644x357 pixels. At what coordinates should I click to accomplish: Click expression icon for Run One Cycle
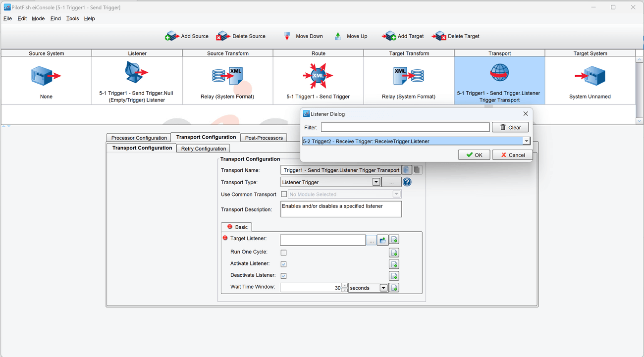(x=394, y=253)
